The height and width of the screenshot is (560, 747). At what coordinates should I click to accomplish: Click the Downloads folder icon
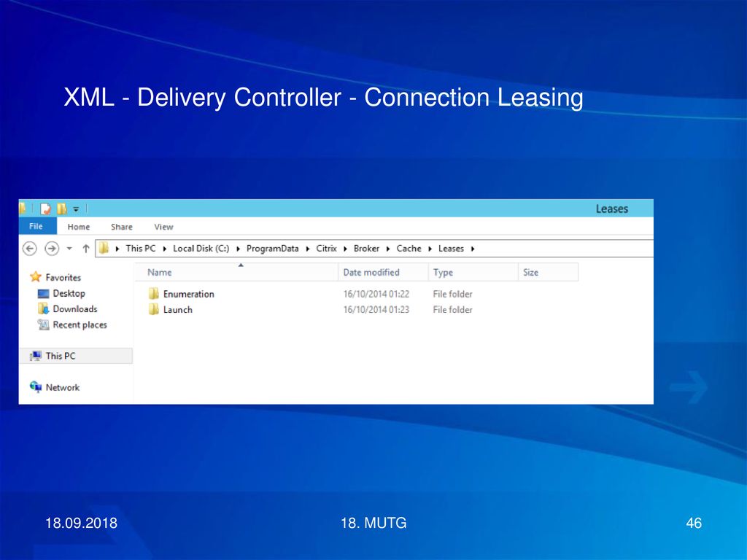[x=43, y=308]
